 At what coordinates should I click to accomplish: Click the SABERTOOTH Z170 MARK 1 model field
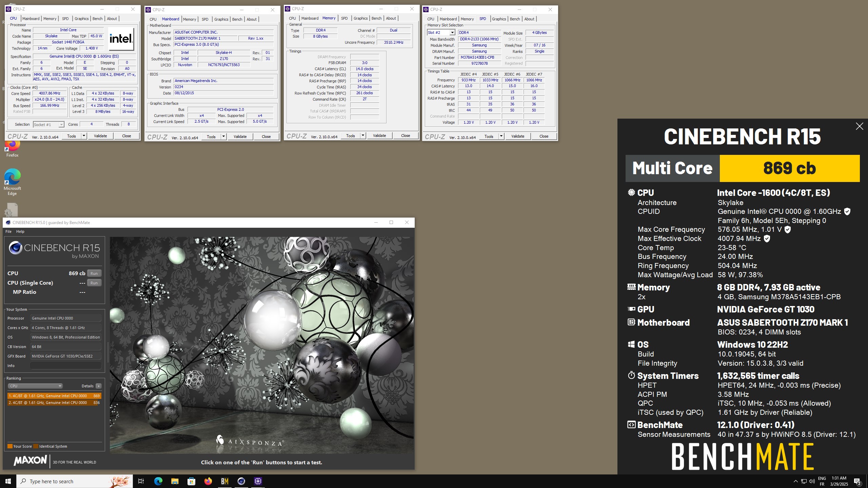(x=205, y=38)
